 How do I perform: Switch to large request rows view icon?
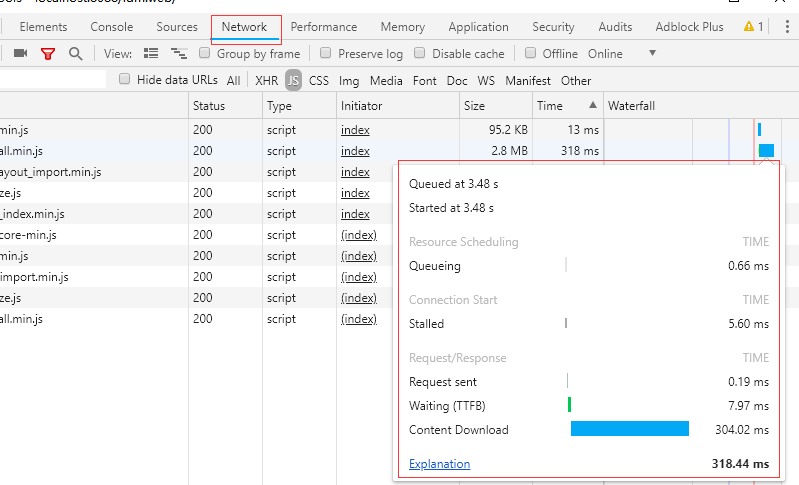click(x=151, y=53)
